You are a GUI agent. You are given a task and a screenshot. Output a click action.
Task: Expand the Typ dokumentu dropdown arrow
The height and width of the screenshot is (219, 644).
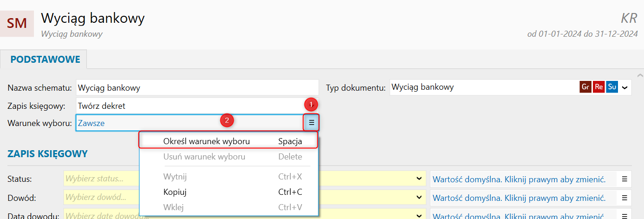point(625,87)
